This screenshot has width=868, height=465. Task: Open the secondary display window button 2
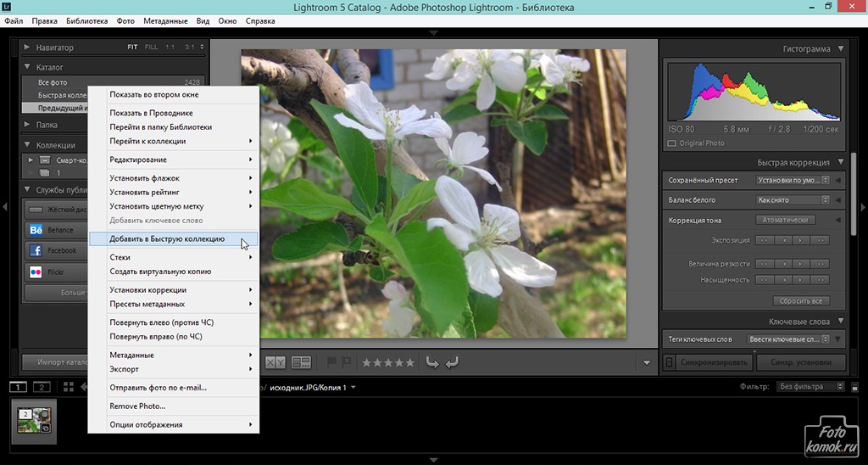[41, 387]
